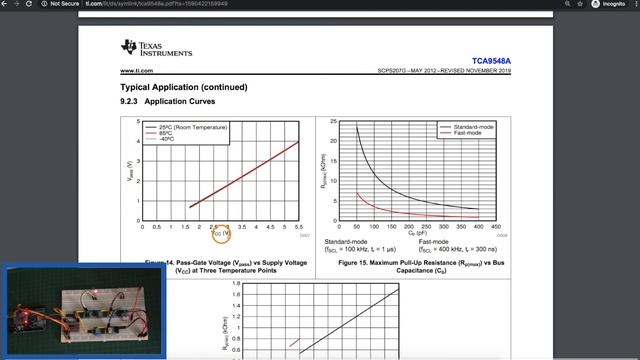This screenshot has width=640, height=360.
Task: Click the pass-gate voltage curve in Figure 14
Action: [x=244, y=175]
